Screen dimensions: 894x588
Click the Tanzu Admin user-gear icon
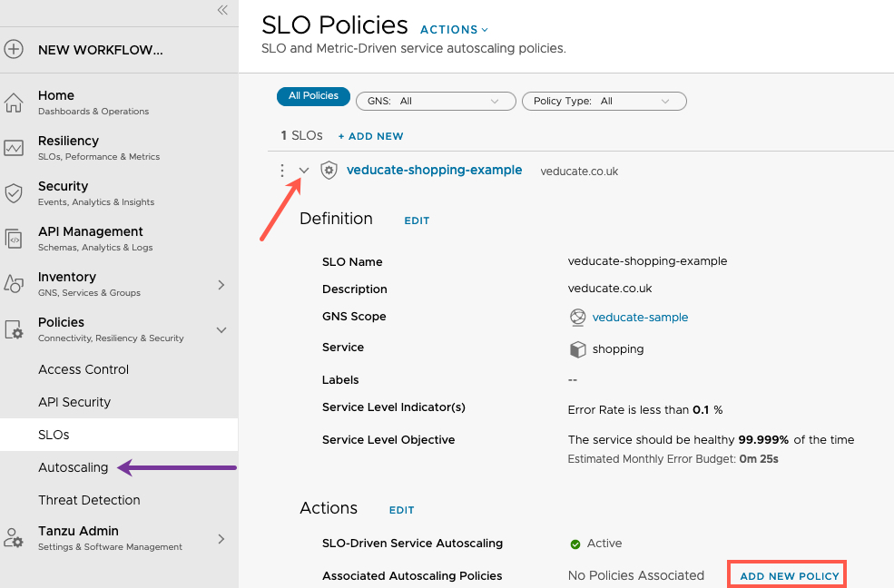point(14,538)
